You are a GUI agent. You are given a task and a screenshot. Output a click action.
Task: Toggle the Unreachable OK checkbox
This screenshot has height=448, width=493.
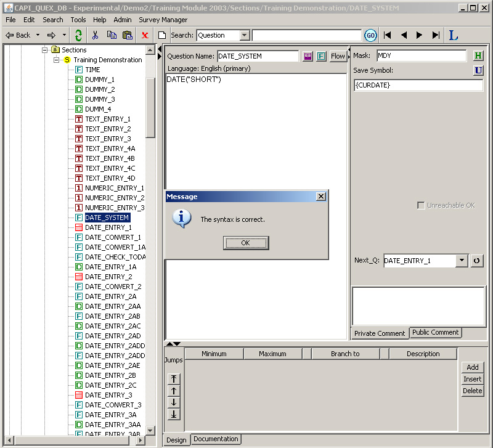tap(421, 205)
